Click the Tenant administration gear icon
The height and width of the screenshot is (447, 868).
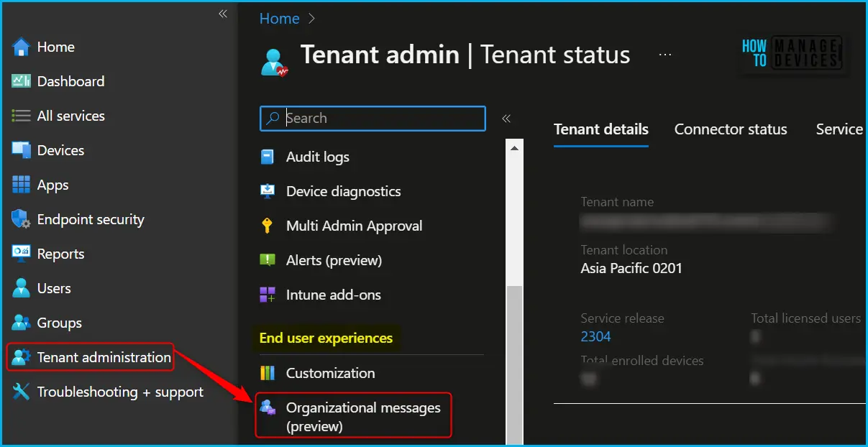pyautogui.click(x=21, y=357)
